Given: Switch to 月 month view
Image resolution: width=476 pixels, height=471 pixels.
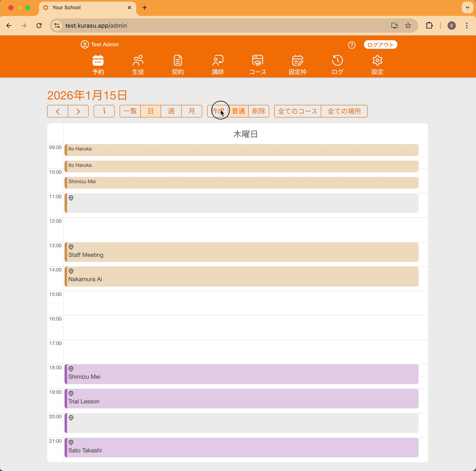Looking at the screenshot, I should point(191,111).
